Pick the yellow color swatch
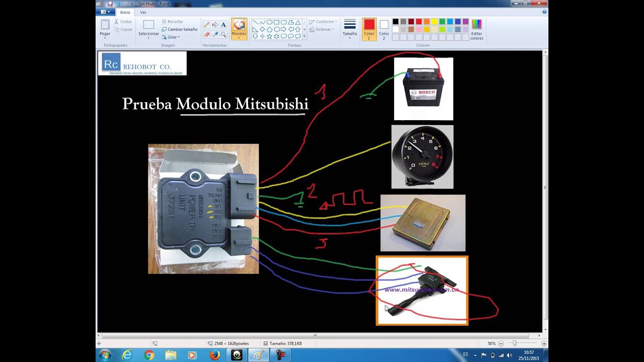Screen dimensions: 644x362 (x=434, y=22)
